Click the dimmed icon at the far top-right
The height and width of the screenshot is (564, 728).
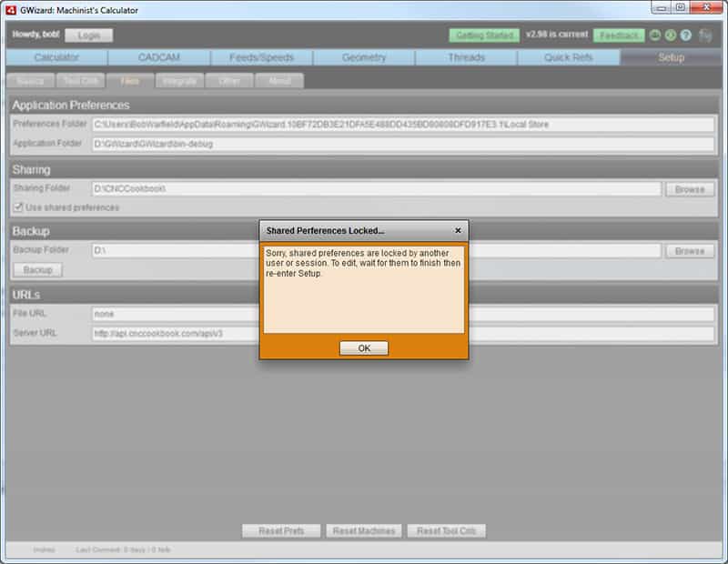point(705,36)
